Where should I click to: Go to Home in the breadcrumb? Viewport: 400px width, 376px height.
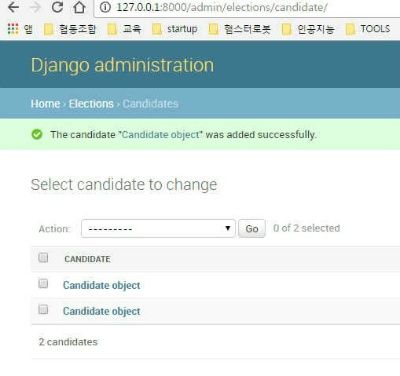pos(45,104)
